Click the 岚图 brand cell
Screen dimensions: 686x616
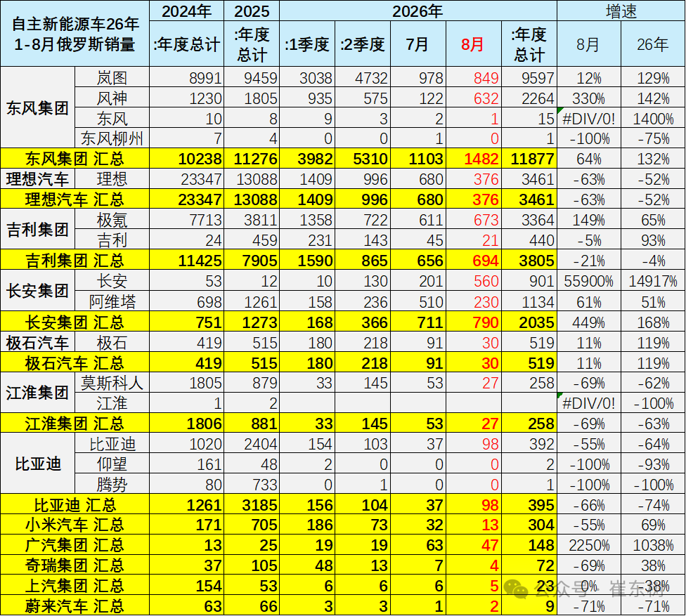coord(112,78)
